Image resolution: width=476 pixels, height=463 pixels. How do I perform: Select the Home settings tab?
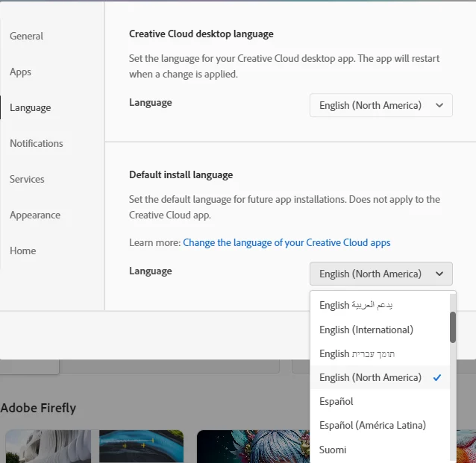23,251
